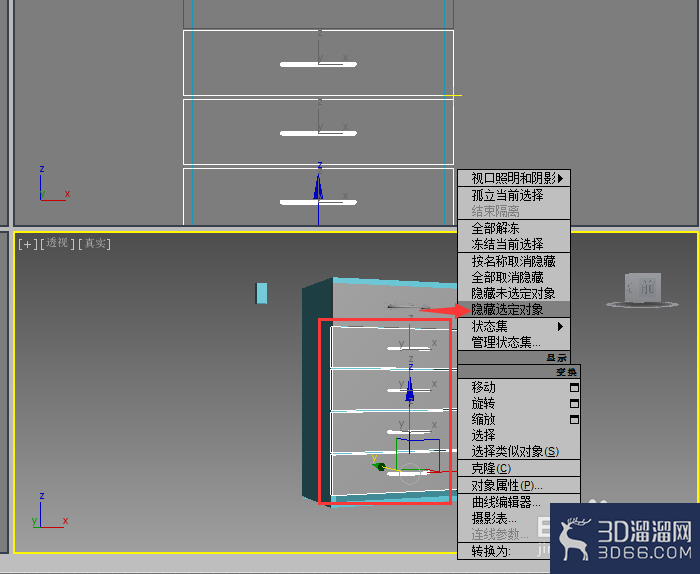
Task: Select 全部解冻 menu entry
Action: pos(514,228)
